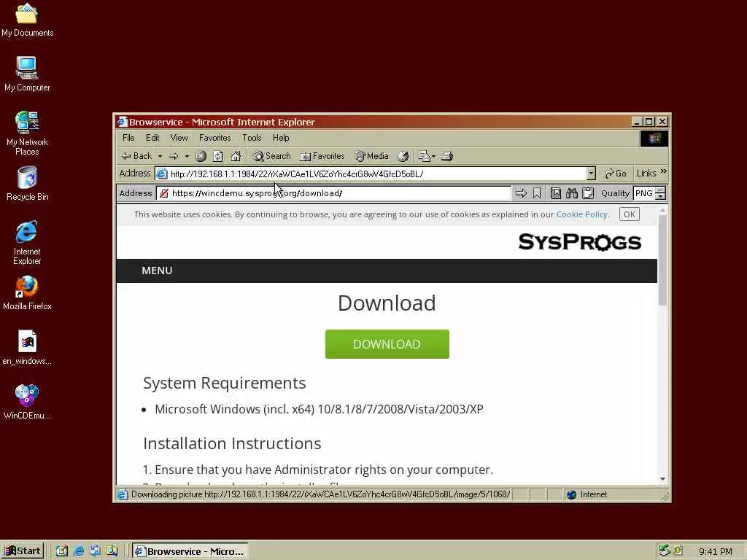Adjust the PNG Quality spinner
Viewport: 747px width, 560px height.
pyautogui.click(x=661, y=192)
